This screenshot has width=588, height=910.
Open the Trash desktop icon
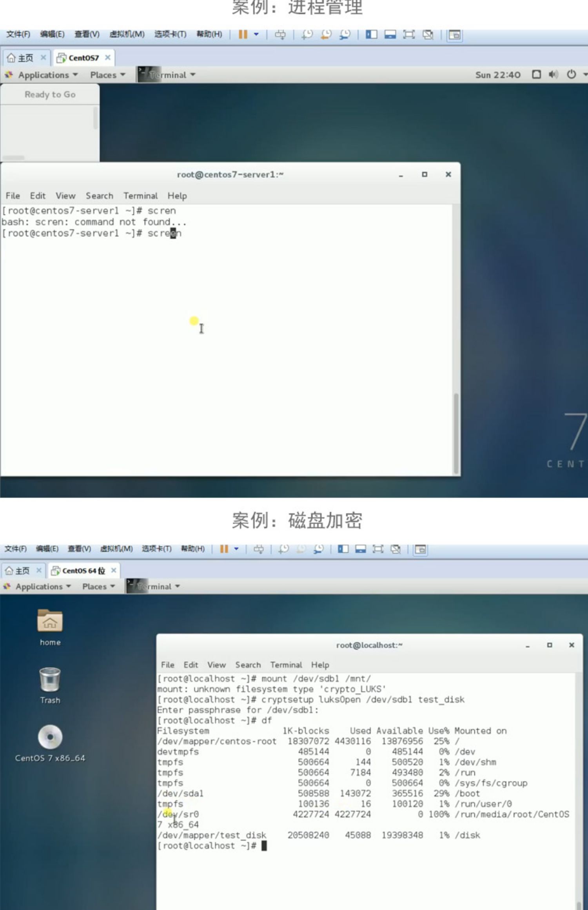pos(50,686)
